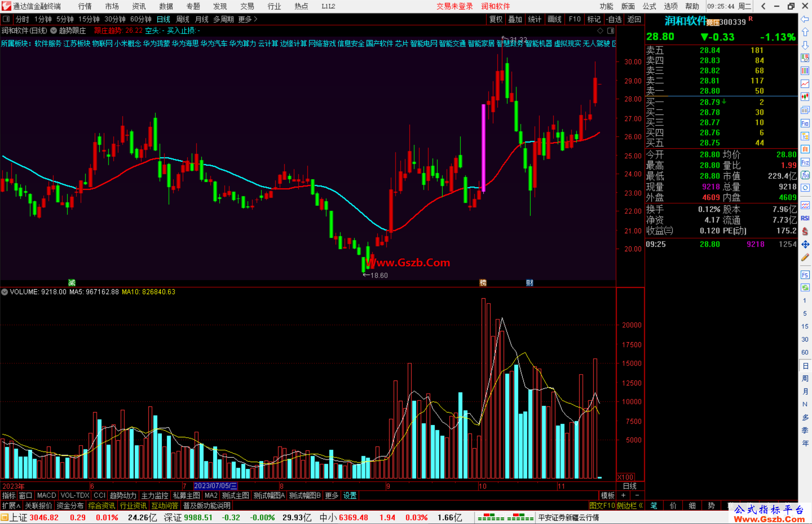Image resolution: width=812 pixels, height=524 pixels.
Task: Open the 趋势跟庄 indicator dropdown arrow
Action: pyautogui.click(x=54, y=30)
